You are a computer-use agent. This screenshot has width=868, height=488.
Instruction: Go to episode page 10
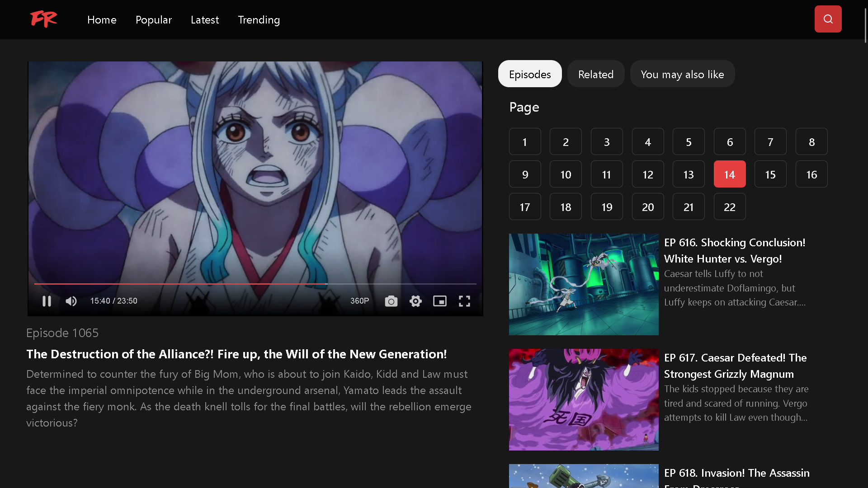click(x=566, y=174)
